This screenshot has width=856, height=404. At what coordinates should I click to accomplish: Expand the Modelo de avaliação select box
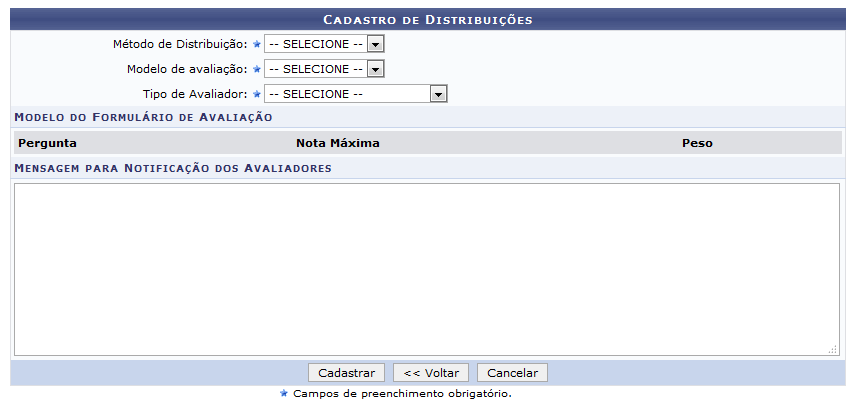click(x=324, y=69)
